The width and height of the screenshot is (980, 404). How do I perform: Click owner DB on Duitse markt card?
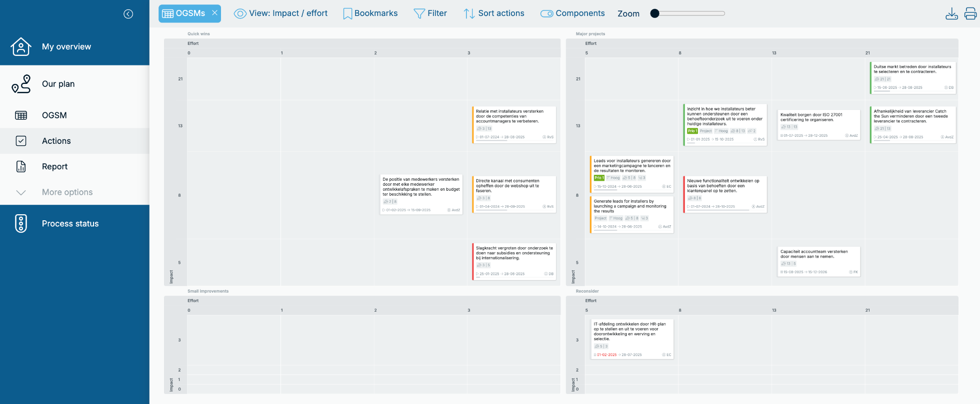[949, 87]
